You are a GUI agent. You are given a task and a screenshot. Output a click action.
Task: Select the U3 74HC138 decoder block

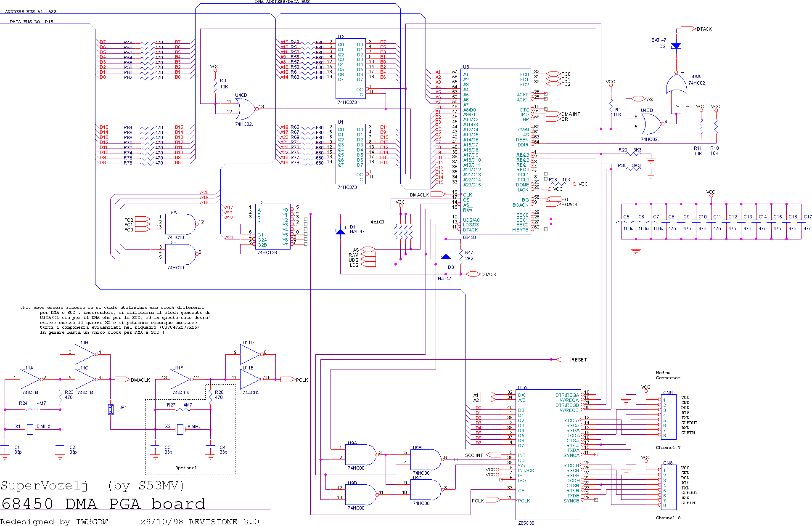pos(272,227)
